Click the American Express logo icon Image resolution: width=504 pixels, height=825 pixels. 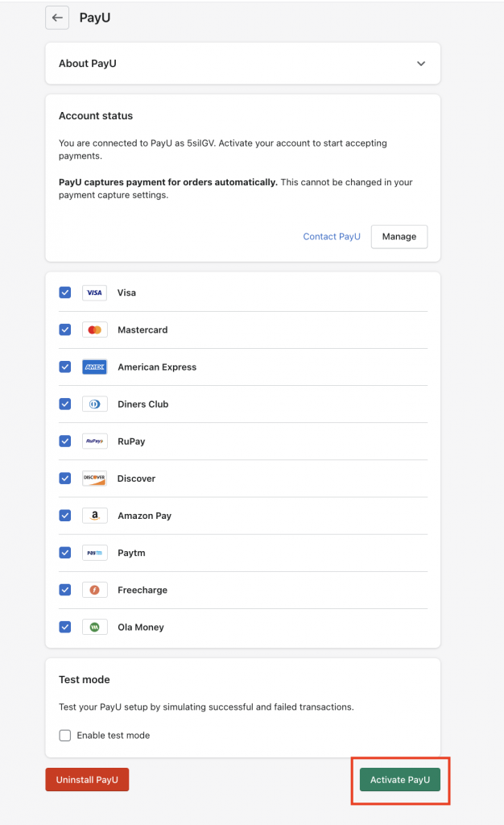pyautogui.click(x=94, y=367)
